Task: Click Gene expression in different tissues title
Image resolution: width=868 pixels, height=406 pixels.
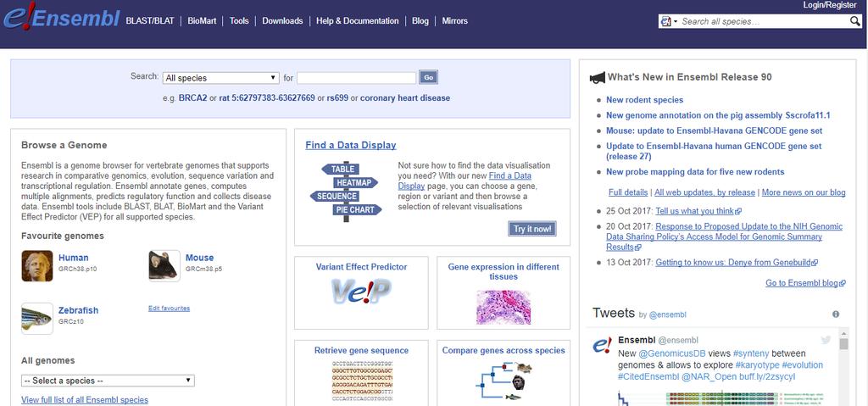Action: click(504, 271)
